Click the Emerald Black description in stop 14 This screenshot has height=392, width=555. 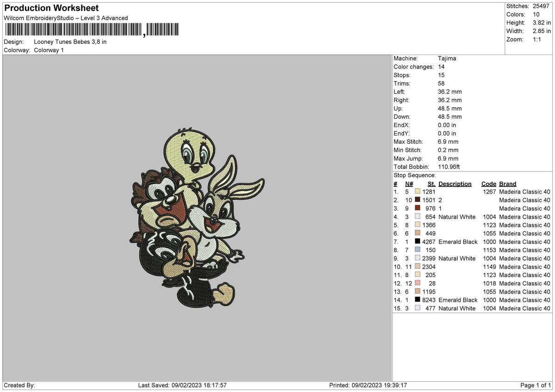(458, 300)
